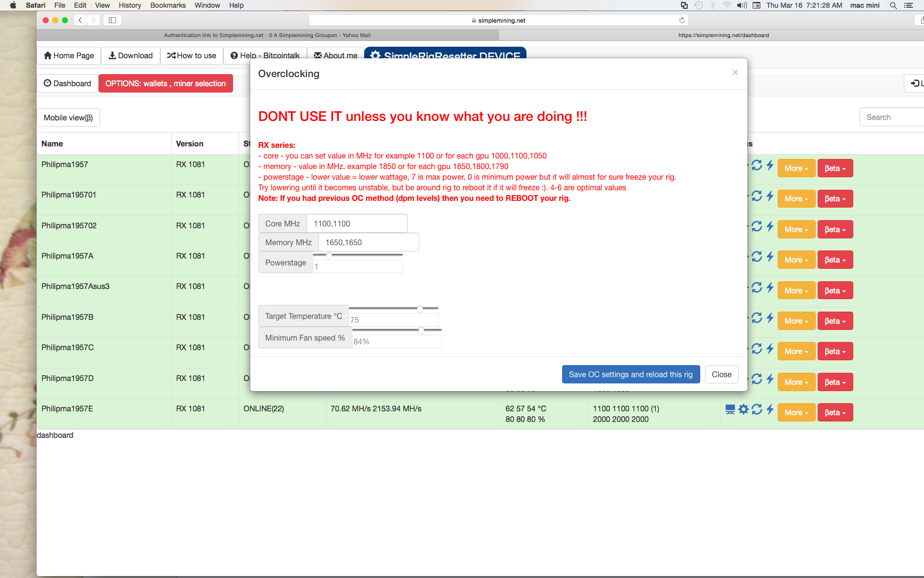Viewport: 924px width, 578px height.
Task: Click the gear settings icon in Philipma1957E row
Action: pyautogui.click(x=744, y=409)
